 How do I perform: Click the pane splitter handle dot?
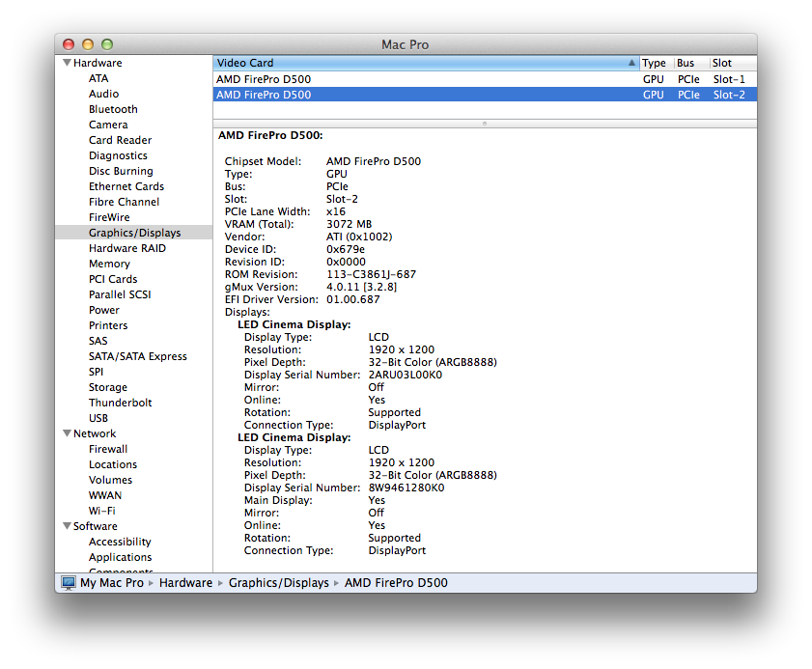click(485, 124)
